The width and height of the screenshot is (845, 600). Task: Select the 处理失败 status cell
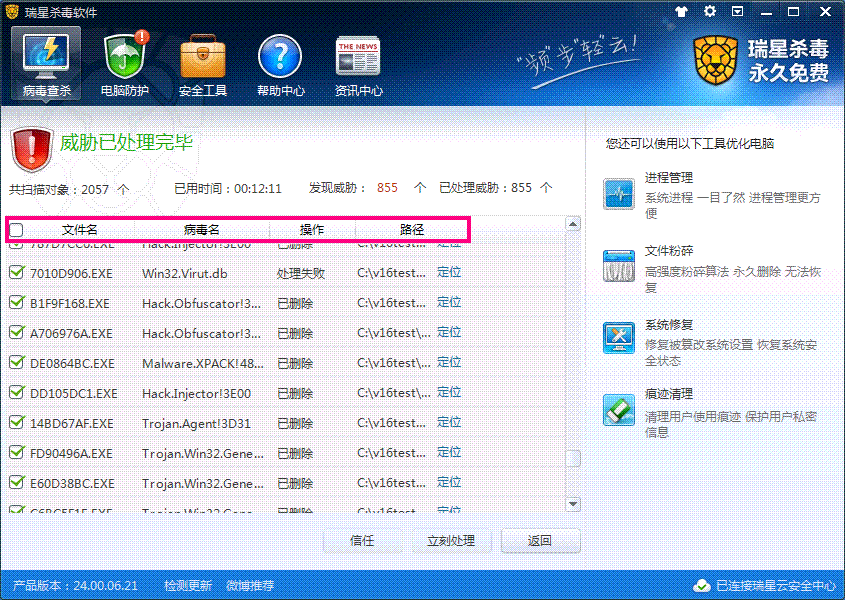pos(301,274)
